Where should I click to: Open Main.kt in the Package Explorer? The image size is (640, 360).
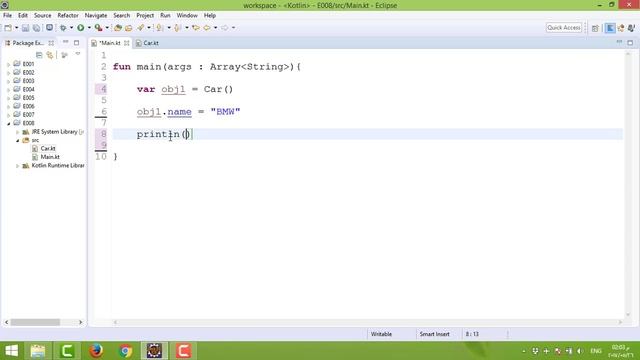pyautogui.click(x=50, y=157)
